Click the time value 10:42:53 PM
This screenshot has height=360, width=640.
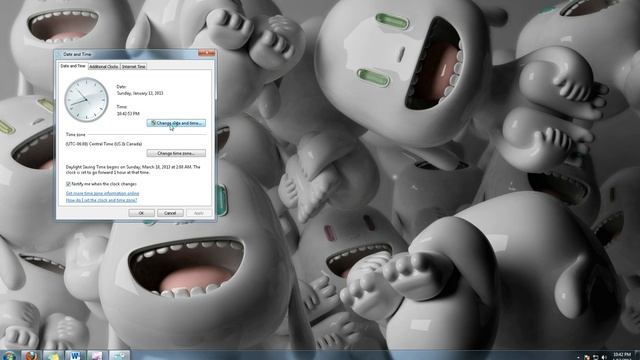click(128, 113)
